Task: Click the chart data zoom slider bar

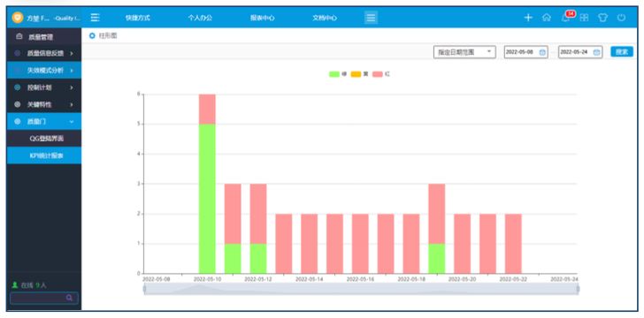Action: pos(362,289)
